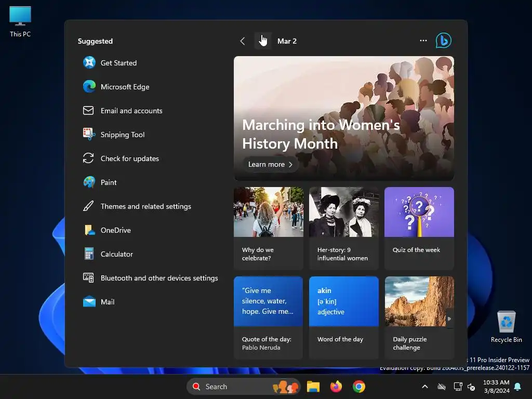
Task: Select the Calculator label
Action: pos(116,254)
